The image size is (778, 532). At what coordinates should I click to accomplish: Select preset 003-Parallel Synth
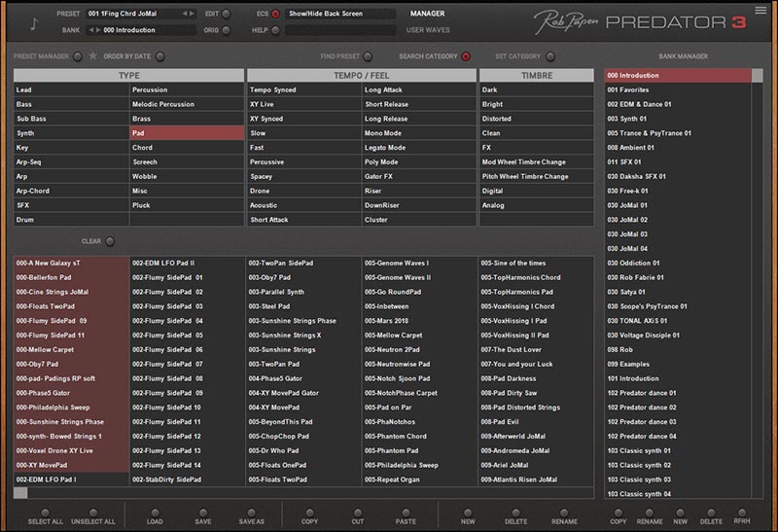click(303, 292)
